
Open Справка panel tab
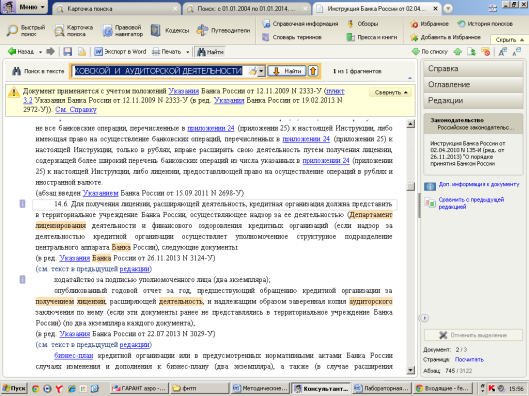coord(473,68)
